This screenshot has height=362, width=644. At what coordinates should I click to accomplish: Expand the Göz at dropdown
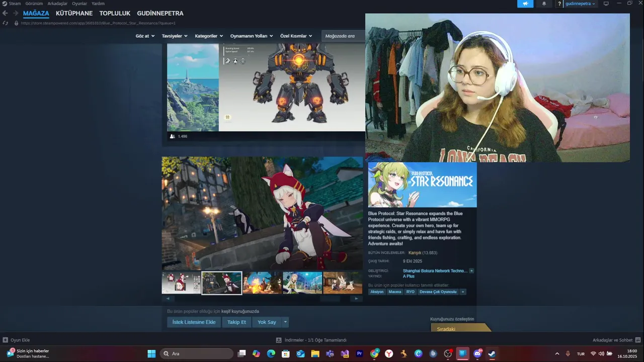(145, 36)
